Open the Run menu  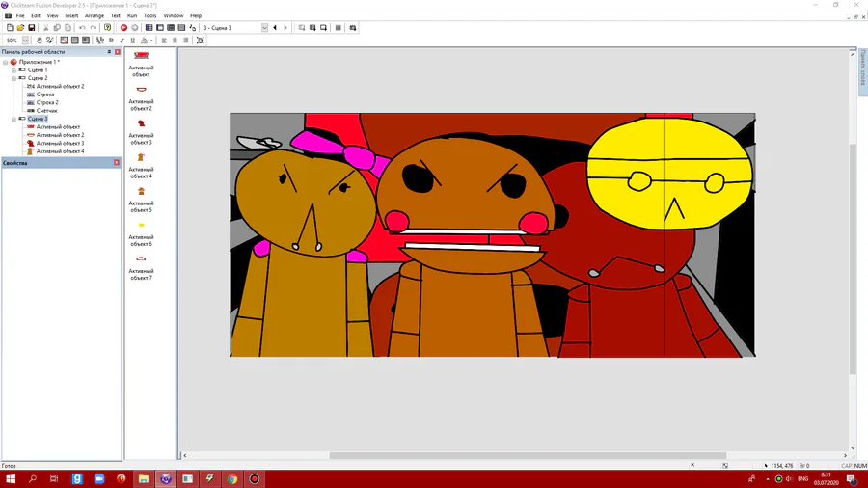132,16
